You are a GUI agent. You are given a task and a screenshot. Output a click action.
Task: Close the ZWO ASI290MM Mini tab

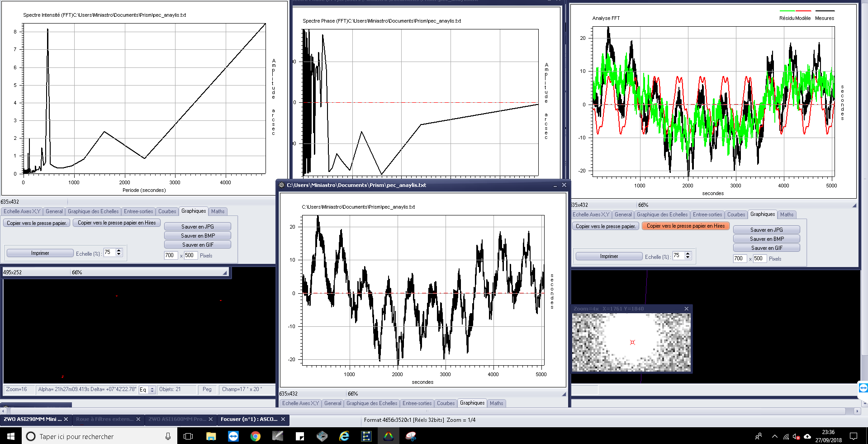(x=66, y=419)
